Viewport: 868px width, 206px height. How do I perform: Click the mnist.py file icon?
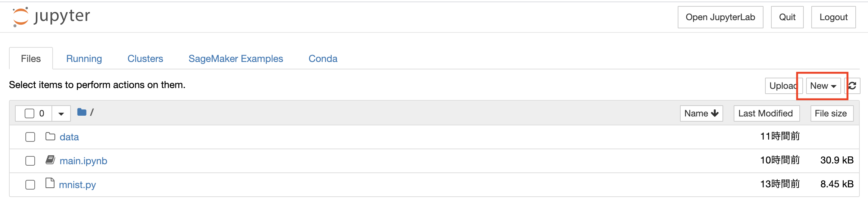click(50, 183)
